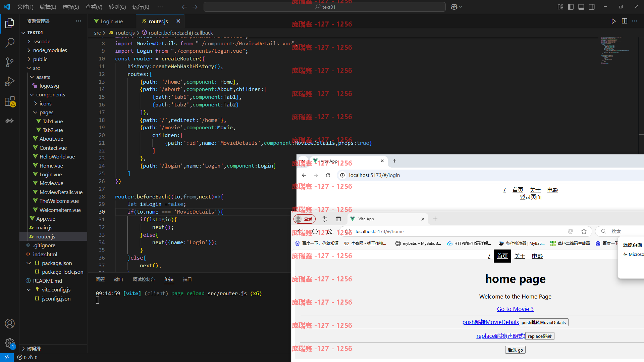Open the Accounts menu in activity bar
Image resolution: width=644 pixels, height=362 pixels.
[10, 323]
